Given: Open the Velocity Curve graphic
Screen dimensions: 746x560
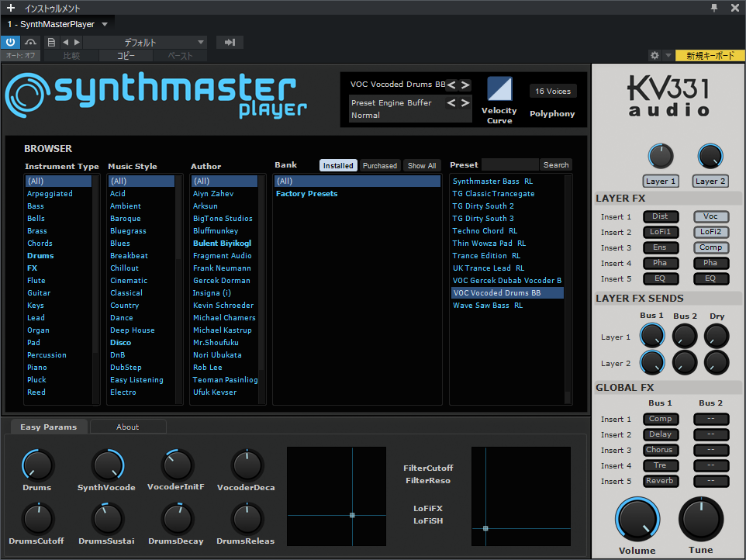Looking at the screenshot, I should click(x=499, y=89).
